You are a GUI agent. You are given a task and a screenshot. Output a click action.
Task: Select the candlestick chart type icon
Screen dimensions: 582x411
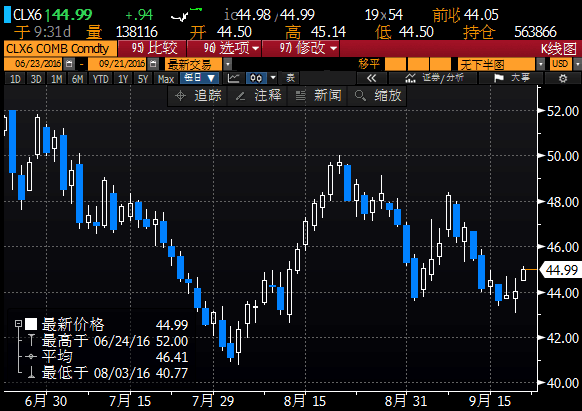point(256,78)
